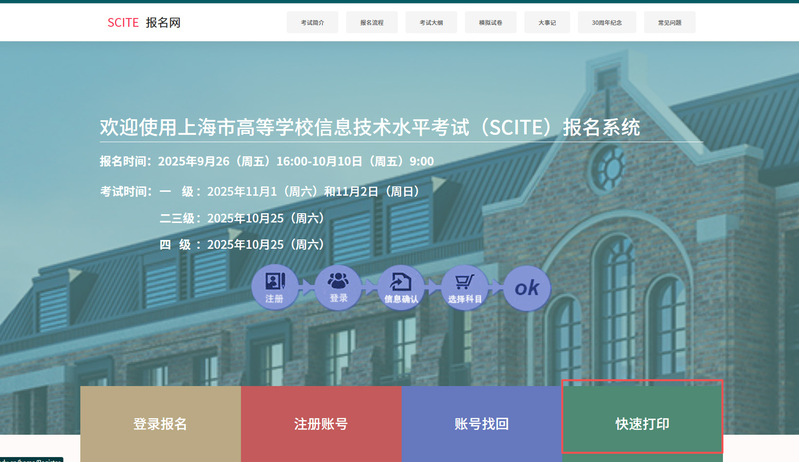Click the 登录 step icon with people

click(x=338, y=287)
